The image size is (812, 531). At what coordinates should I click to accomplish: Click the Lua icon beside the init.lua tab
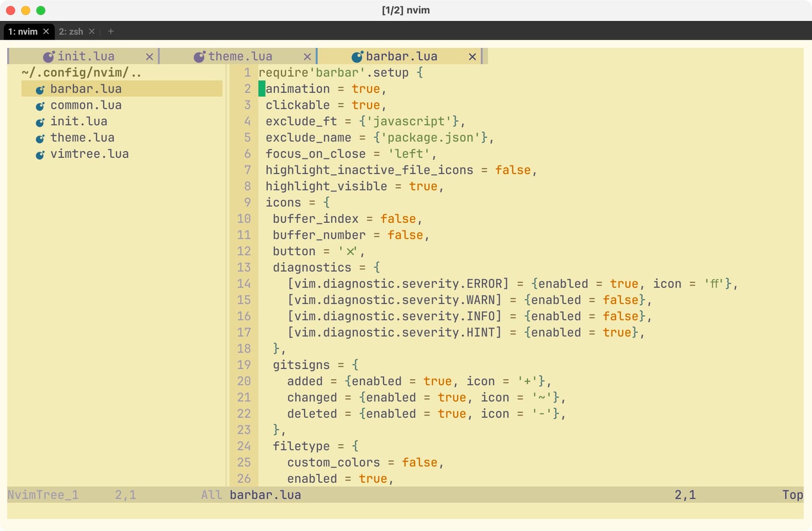[x=48, y=56]
